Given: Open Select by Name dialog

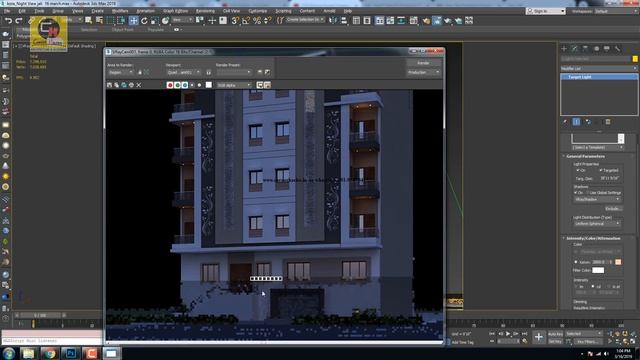Looking at the screenshot, I should (99, 20).
